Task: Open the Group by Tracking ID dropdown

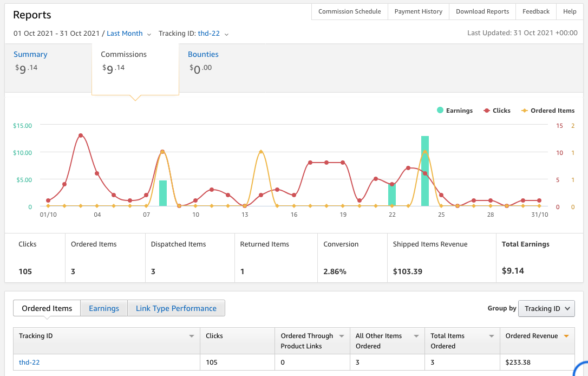Action: click(546, 308)
